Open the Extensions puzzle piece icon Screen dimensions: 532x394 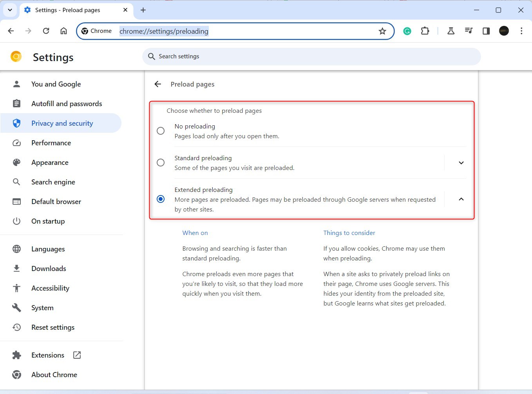425,31
